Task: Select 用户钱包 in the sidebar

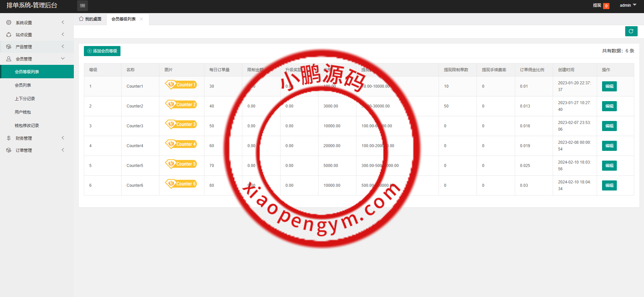Action: click(23, 112)
